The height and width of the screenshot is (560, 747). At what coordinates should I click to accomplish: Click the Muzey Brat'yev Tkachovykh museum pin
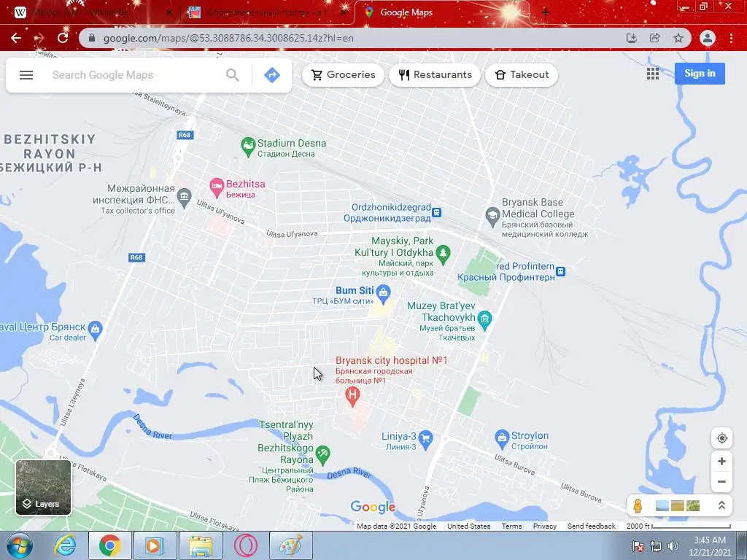(484, 321)
